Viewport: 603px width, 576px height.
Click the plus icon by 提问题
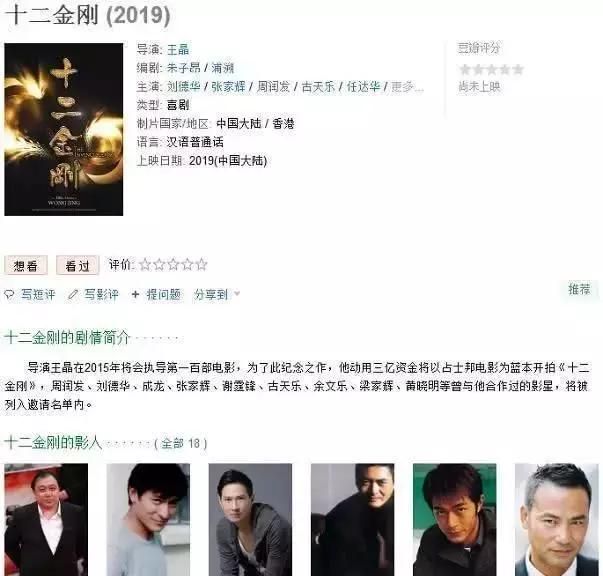tap(135, 295)
